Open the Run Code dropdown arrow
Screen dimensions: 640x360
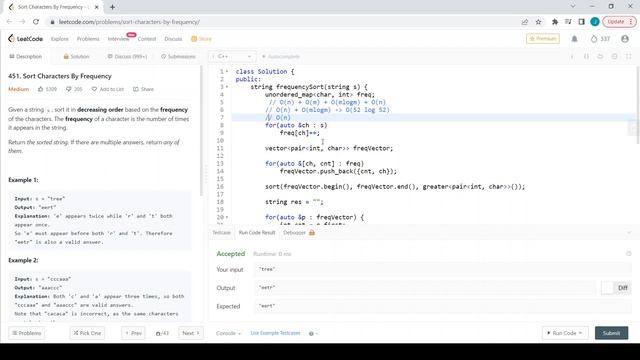coord(580,333)
